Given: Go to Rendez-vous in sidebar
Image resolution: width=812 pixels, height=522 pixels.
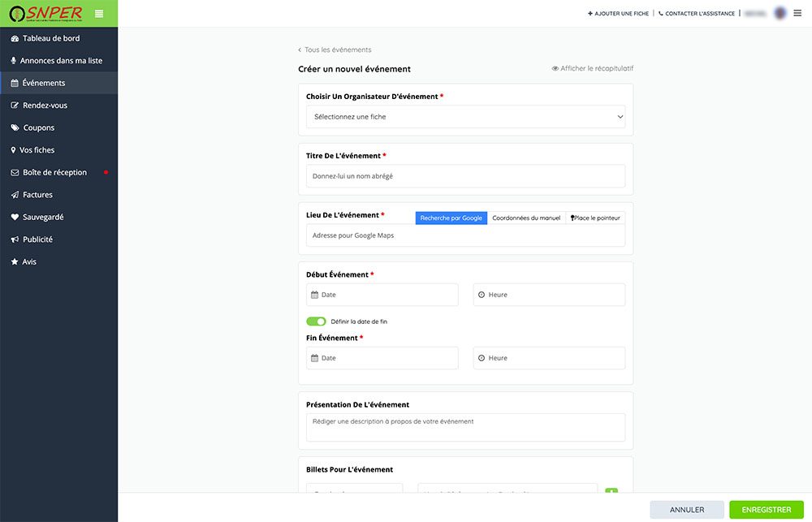Looking at the screenshot, I should (45, 106).
